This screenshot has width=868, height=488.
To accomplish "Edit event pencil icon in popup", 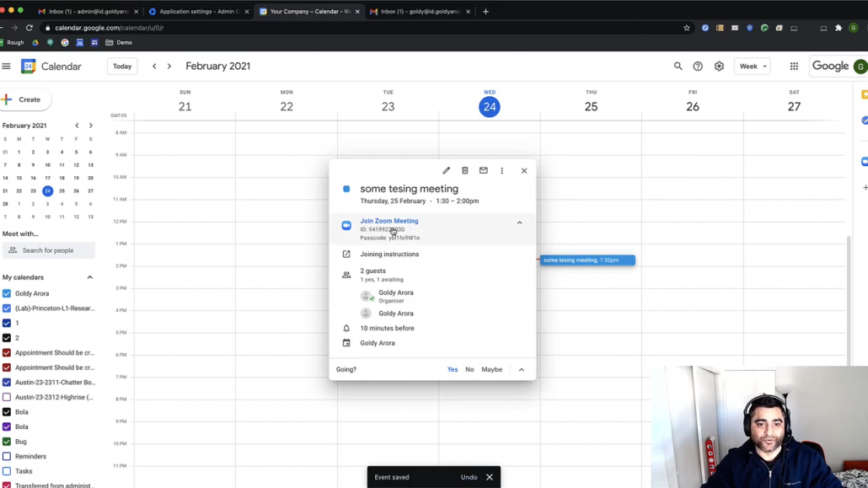I will click(446, 170).
